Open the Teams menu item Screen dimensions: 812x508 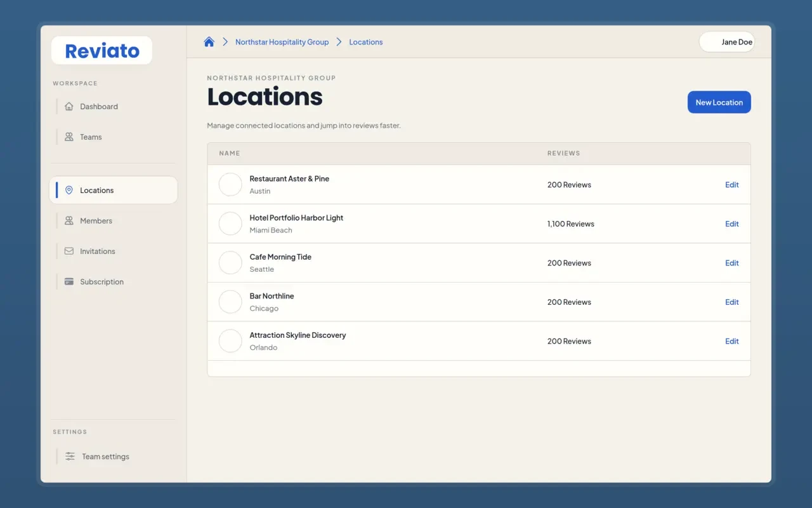click(113, 137)
